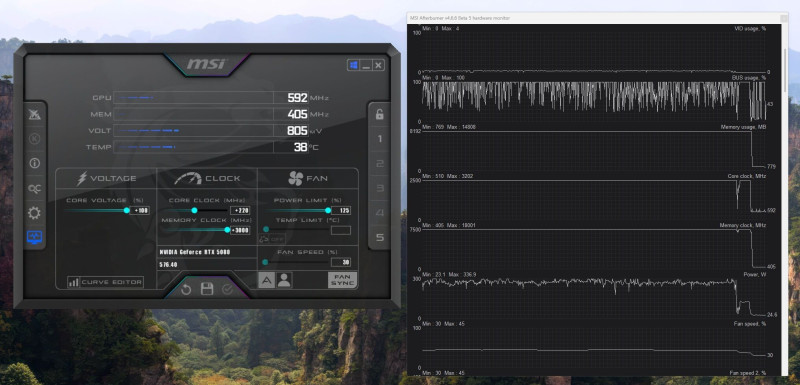
Task: Click the fan speed slider handle
Action: pos(265,262)
